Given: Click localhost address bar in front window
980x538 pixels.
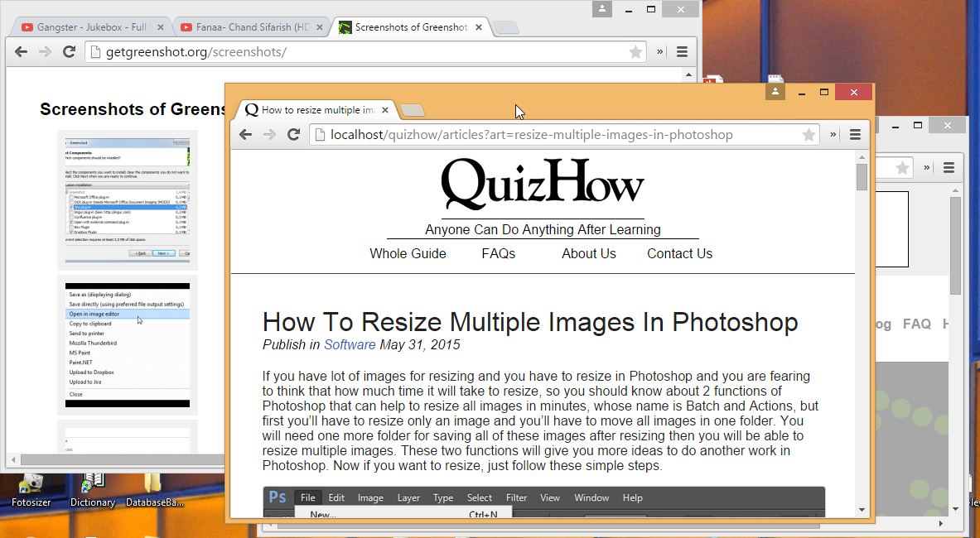Looking at the screenshot, I should [562, 135].
